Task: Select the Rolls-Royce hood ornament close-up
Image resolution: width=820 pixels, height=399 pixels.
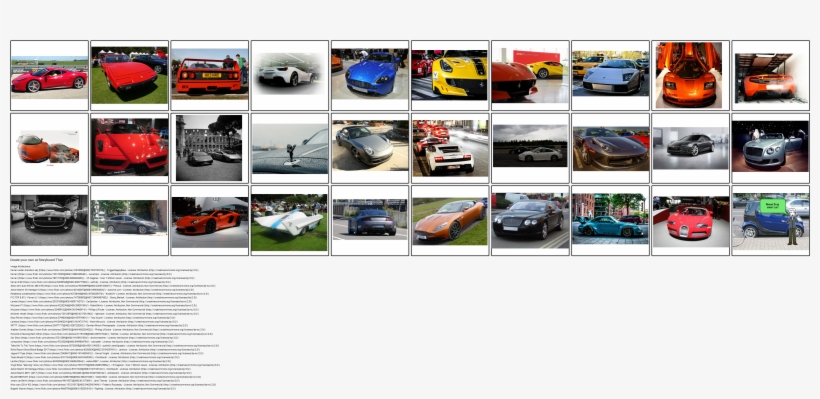Action: point(290,149)
